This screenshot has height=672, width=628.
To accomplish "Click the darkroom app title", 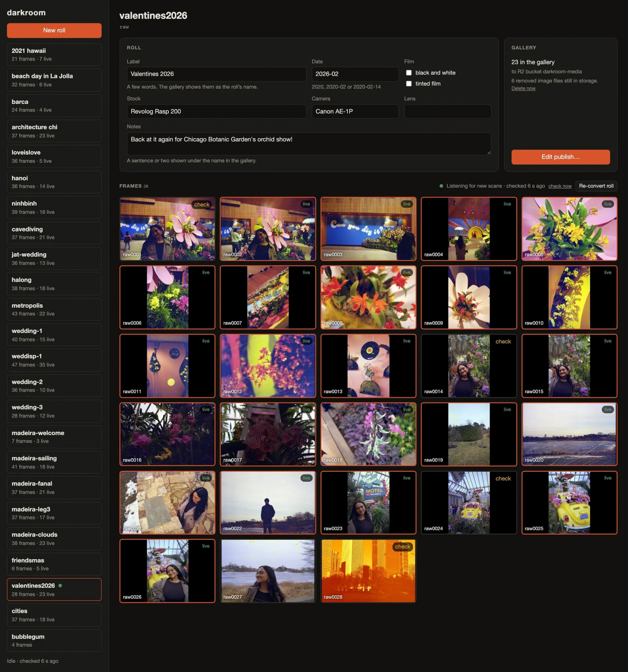I will tap(26, 12).
